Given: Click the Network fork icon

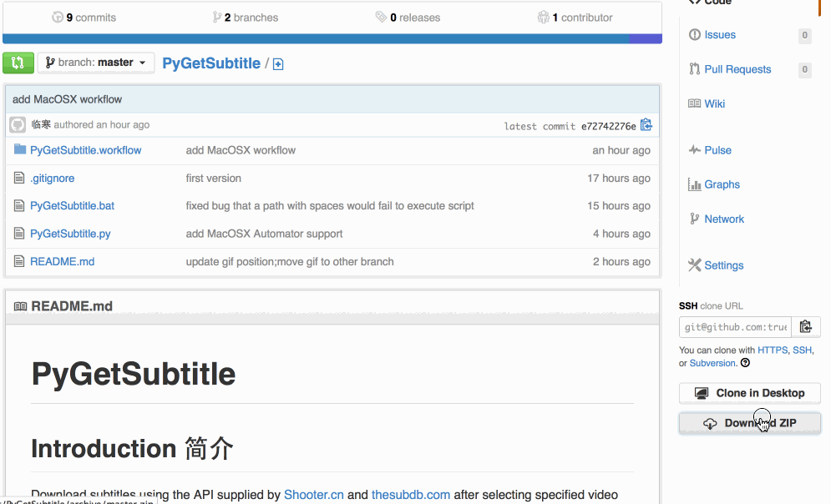Looking at the screenshot, I should pos(694,219).
